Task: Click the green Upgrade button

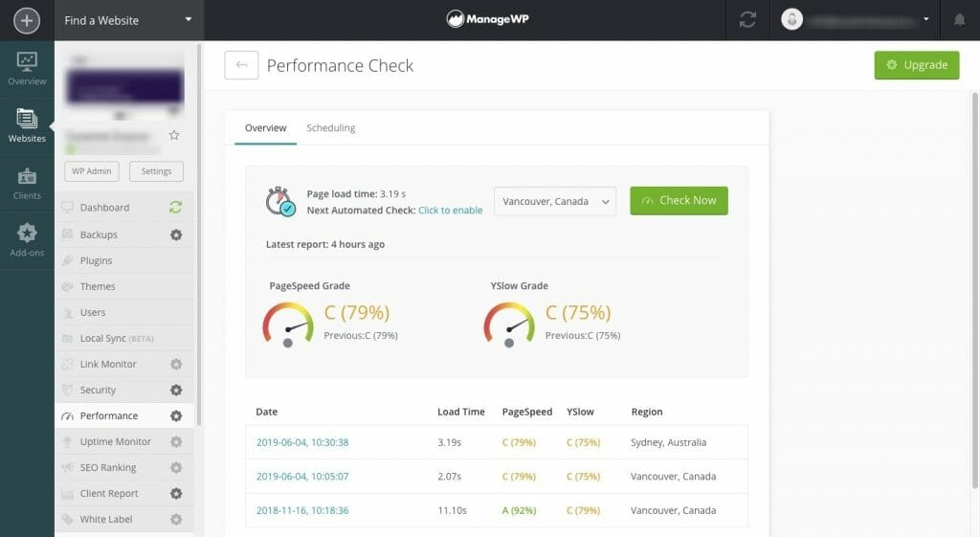Action: pyautogui.click(x=916, y=65)
